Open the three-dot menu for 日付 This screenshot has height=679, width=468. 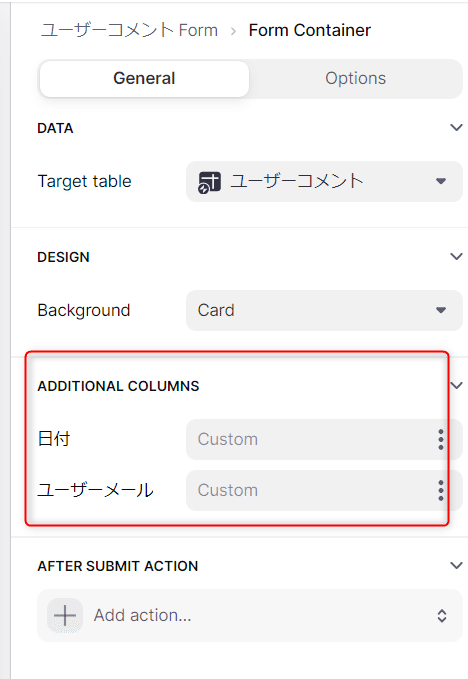coord(441,440)
